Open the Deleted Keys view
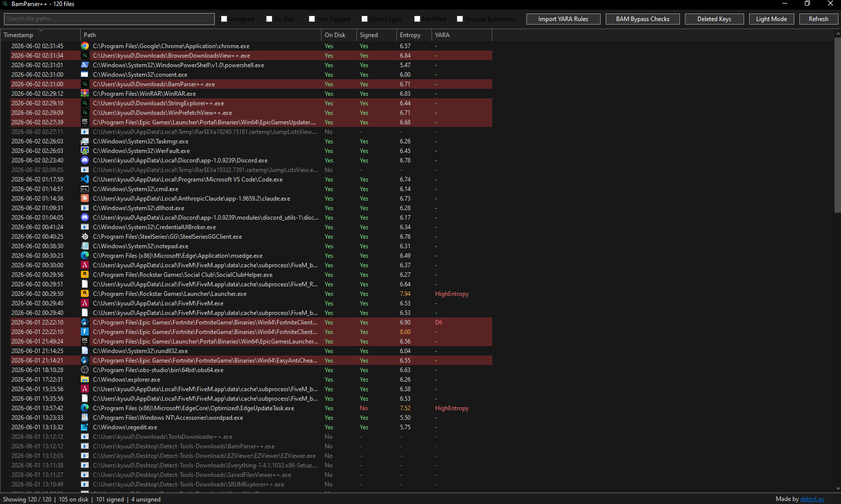 [x=714, y=19]
